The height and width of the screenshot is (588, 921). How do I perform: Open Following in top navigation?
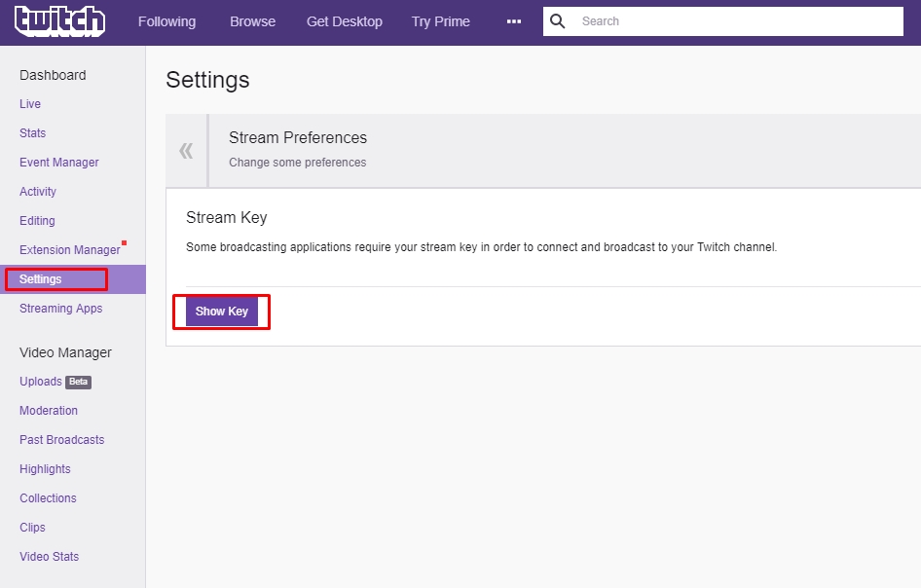point(166,21)
